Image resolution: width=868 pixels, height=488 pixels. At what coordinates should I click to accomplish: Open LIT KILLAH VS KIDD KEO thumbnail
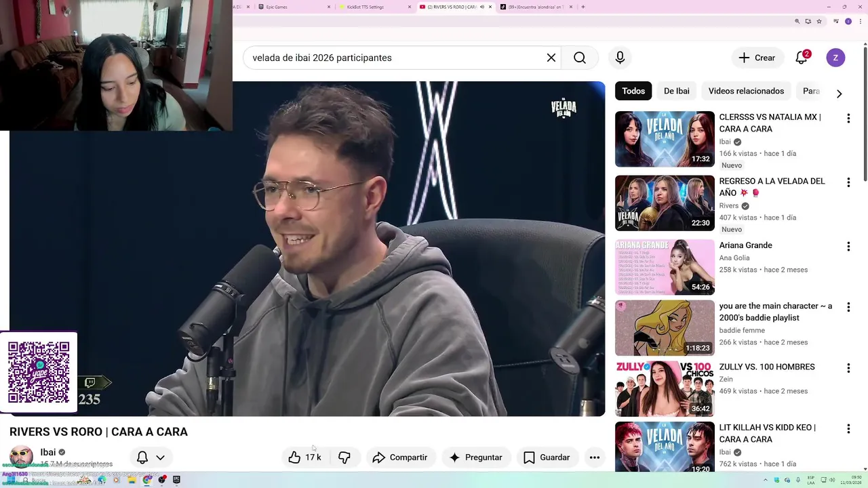pyautogui.click(x=665, y=447)
